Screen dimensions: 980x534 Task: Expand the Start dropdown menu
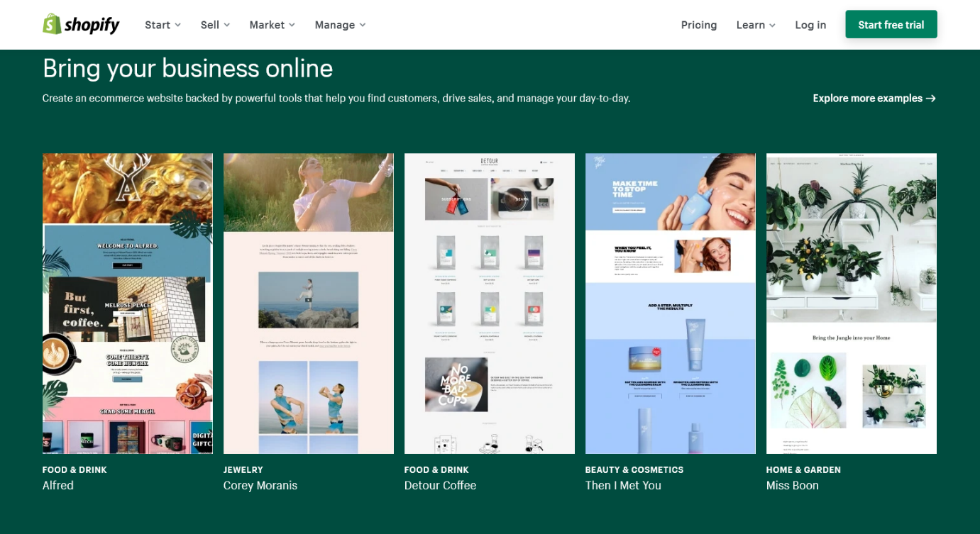(163, 25)
